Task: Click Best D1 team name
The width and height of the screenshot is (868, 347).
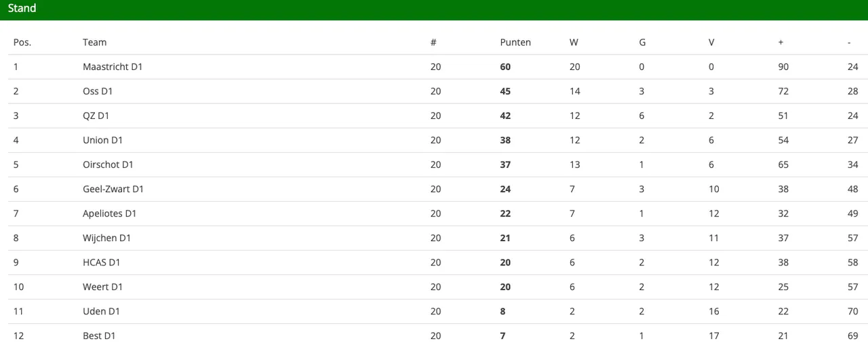Action: pos(101,335)
